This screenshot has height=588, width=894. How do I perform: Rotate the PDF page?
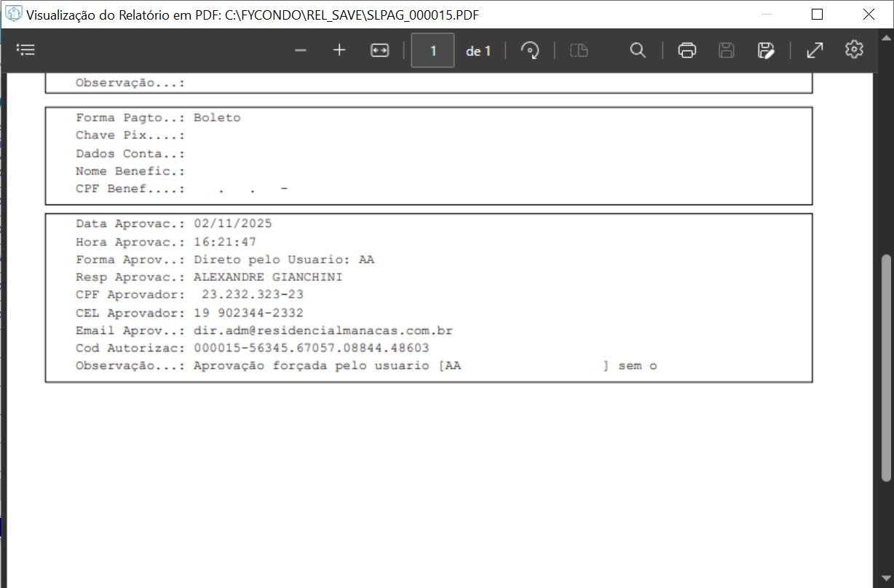(x=530, y=50)
